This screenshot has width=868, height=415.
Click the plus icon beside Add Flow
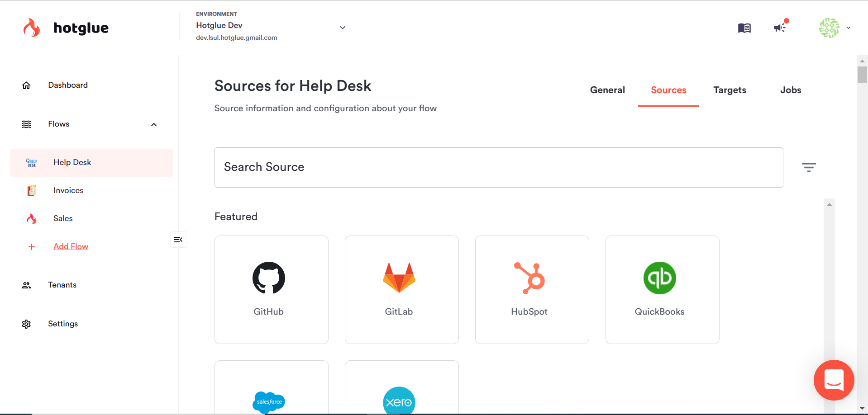click(x=32, y=247)
